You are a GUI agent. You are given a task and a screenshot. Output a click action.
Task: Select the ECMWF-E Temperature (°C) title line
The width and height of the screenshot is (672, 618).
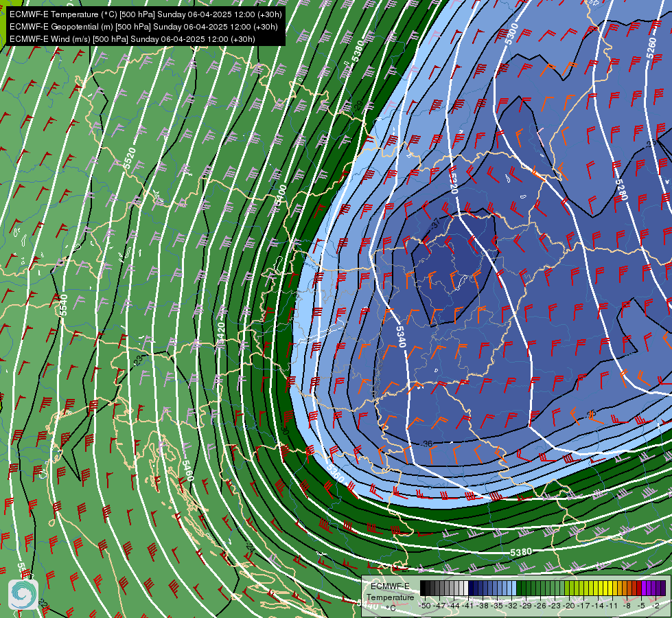146,14
